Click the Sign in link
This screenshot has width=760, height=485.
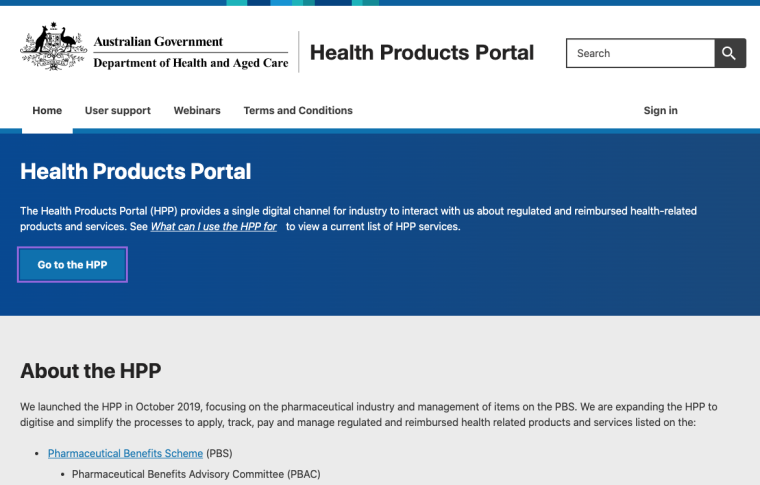pyautogui.click(x=661, y=110)
